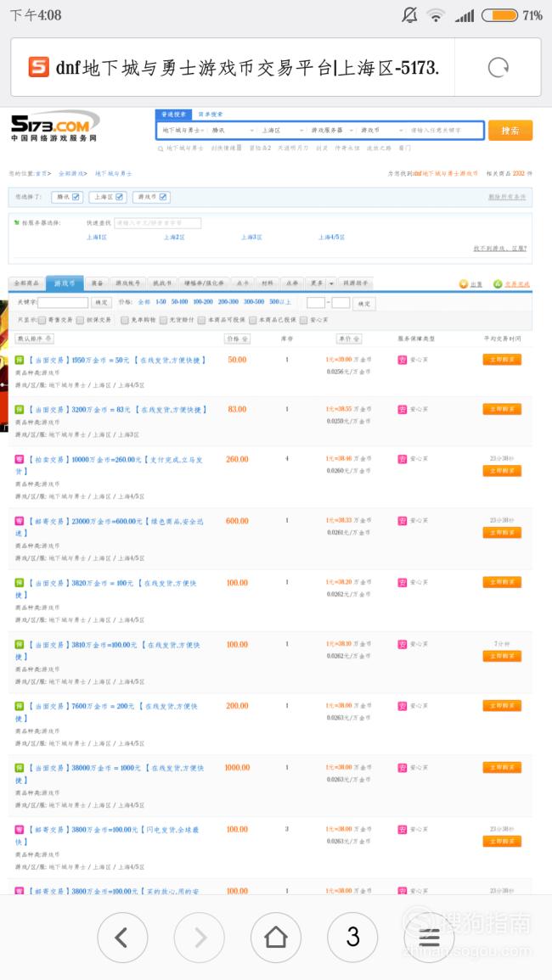Click 安心买 icon on 50.00 row
552x980 pixels.
pos(403,360)
